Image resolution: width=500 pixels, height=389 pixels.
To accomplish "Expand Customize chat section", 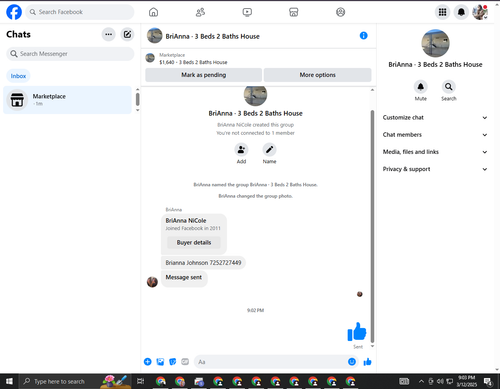I will coord(435,117).
